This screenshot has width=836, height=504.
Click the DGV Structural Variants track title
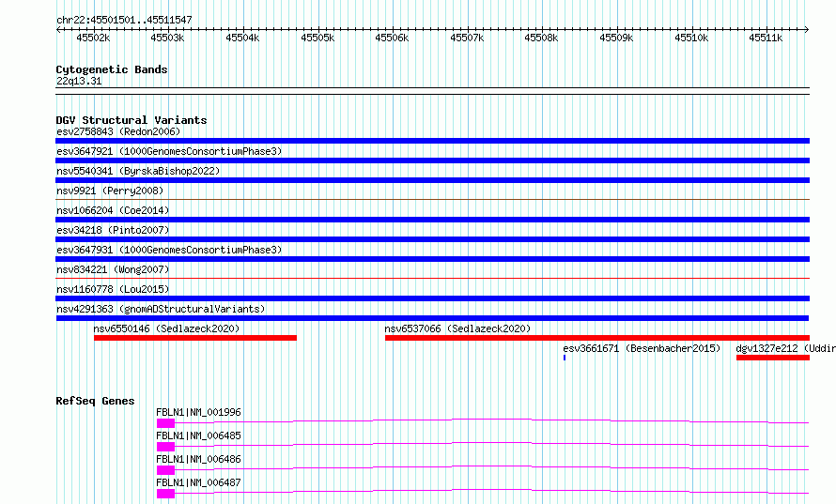(x=132, y=120)
